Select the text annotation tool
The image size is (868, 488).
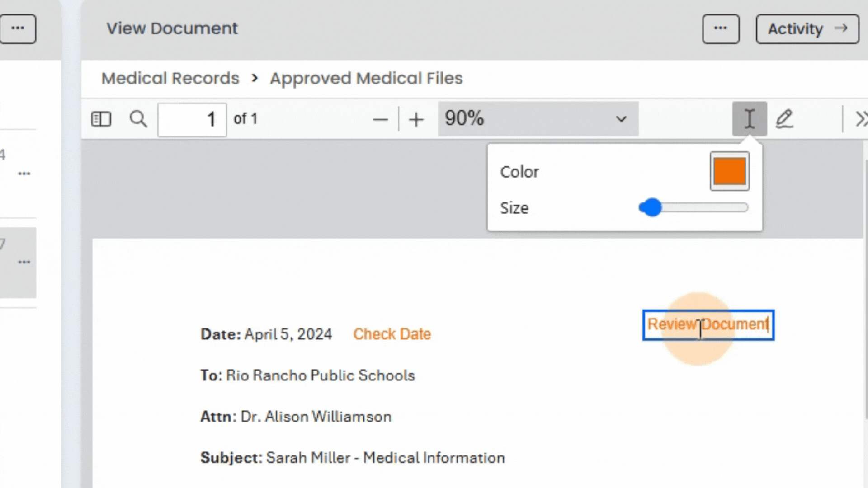(x=749, y=119)
